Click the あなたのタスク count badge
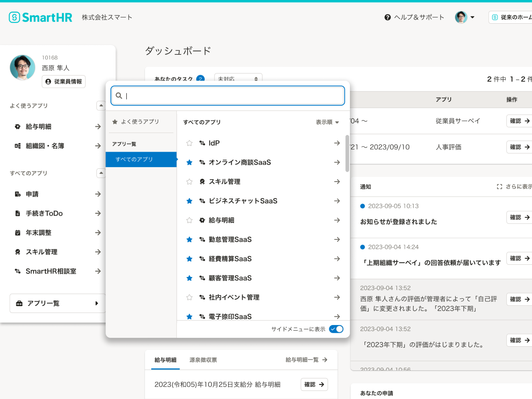Viewport: 532px width, 399px height. tap(200, 79)
